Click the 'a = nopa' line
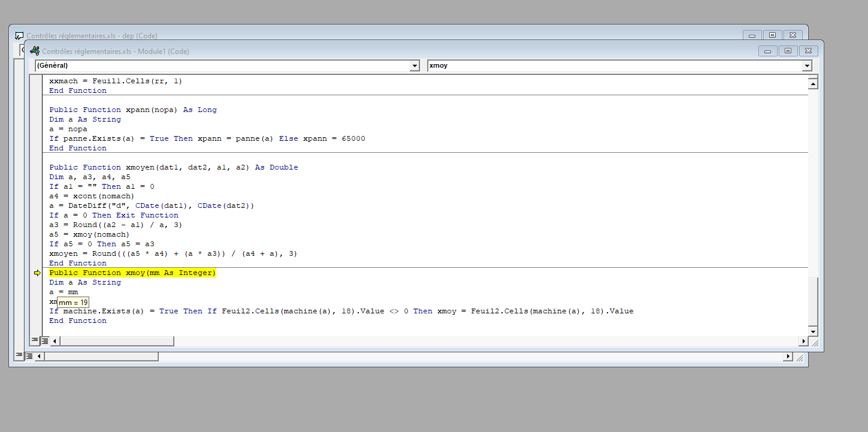 (x=68, y=129)
